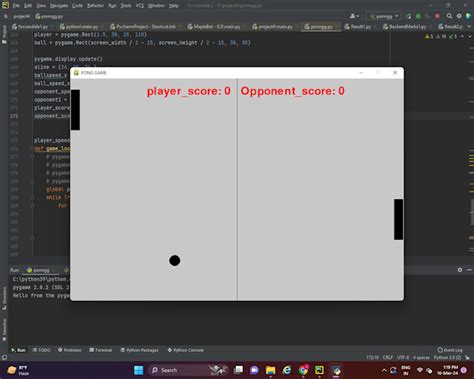Open Search Everywhere magnifier icon
Viewport: 474px width, 379px height.
pyautogui.click(x=449, y=16)
